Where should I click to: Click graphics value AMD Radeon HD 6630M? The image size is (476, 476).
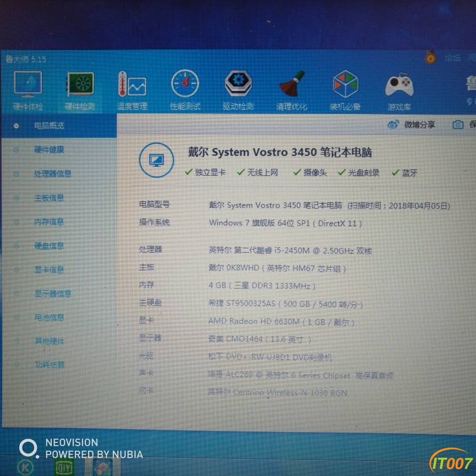254,321
